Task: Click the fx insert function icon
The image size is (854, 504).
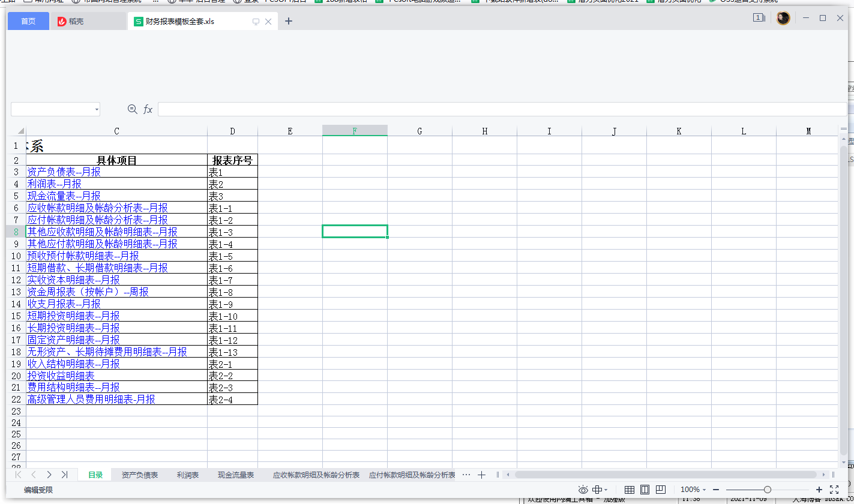Action: [148, 109]
